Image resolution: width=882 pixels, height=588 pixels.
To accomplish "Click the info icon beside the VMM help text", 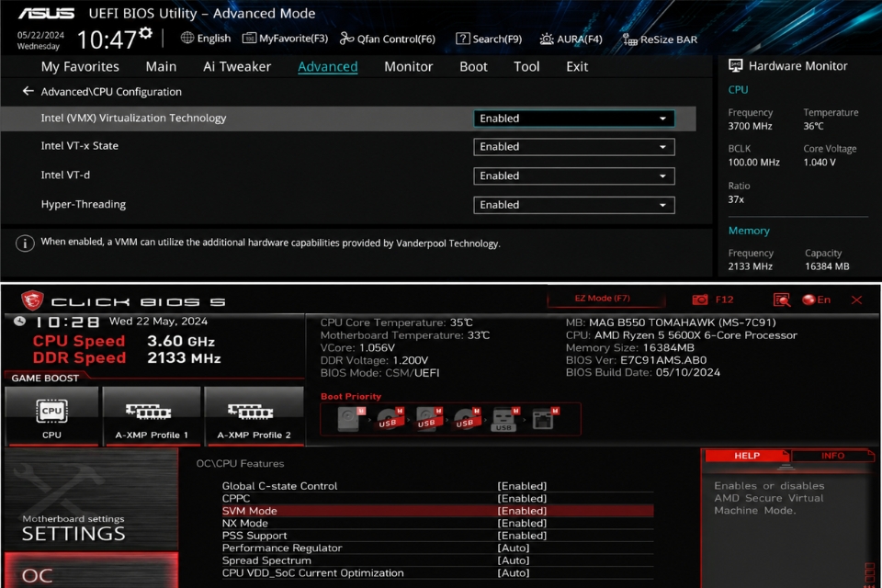I will point(25,243).
